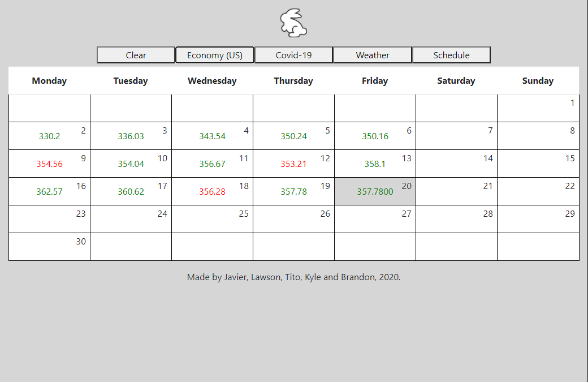Select day 12 with value 353.21

[293, 164]
